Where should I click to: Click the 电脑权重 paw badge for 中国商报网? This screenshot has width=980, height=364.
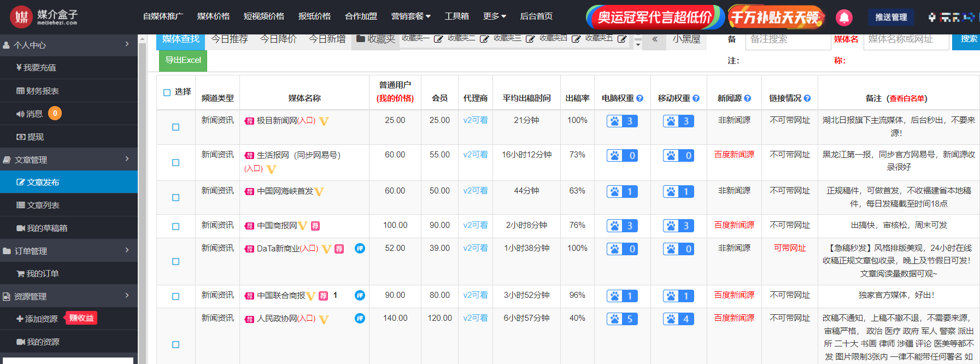tap(622, 226)
